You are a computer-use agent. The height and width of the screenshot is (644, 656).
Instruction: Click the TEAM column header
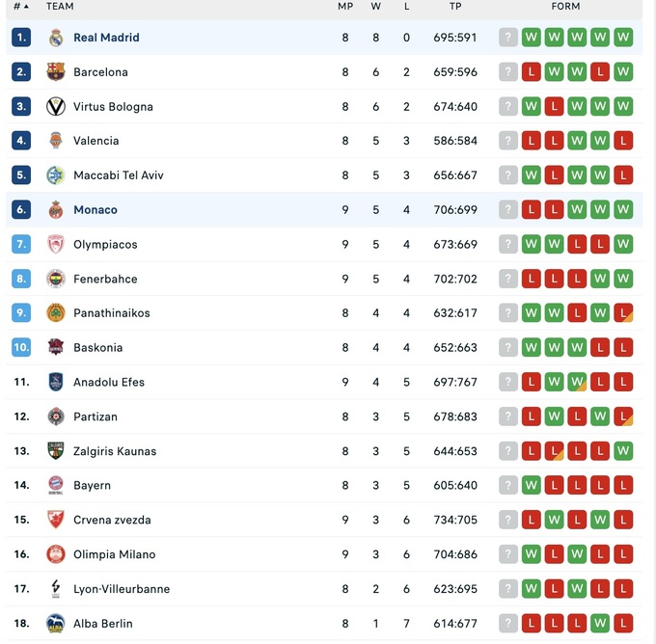60,7
